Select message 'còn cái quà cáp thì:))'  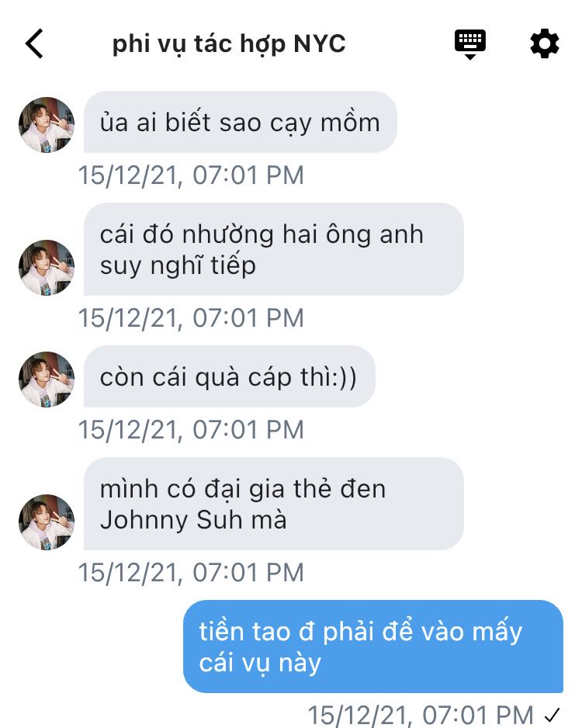[x=229, y=376]
